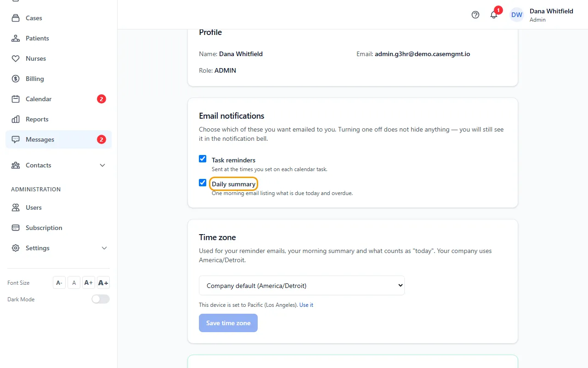Viewport: 588px width, 368px height.
Task: Click the Users sidebar icon
Action: click(16, 207)
